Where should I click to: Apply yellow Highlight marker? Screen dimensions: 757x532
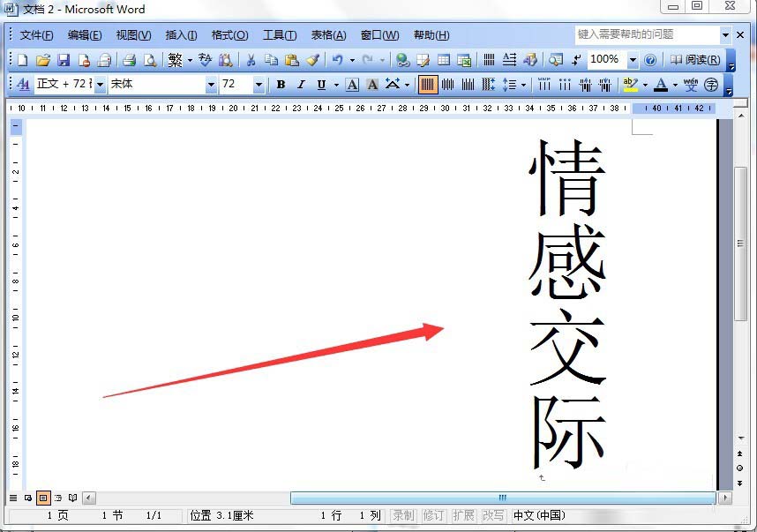pos(631,85)
